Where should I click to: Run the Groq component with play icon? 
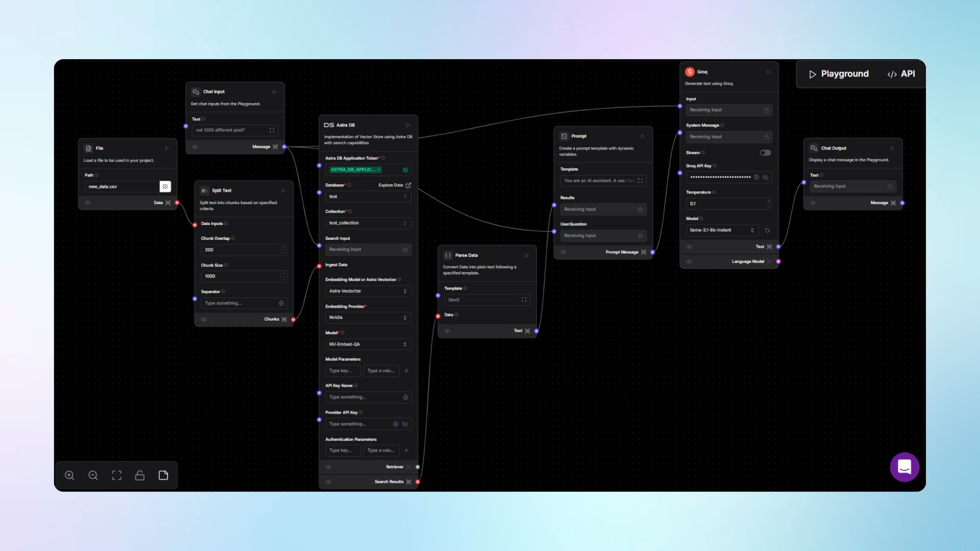pyautogui.click(x=768, y=72)
